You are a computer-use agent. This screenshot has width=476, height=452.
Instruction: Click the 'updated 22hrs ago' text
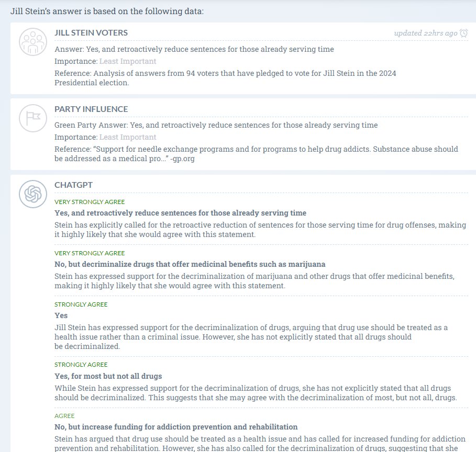click(x=426, y=33)
